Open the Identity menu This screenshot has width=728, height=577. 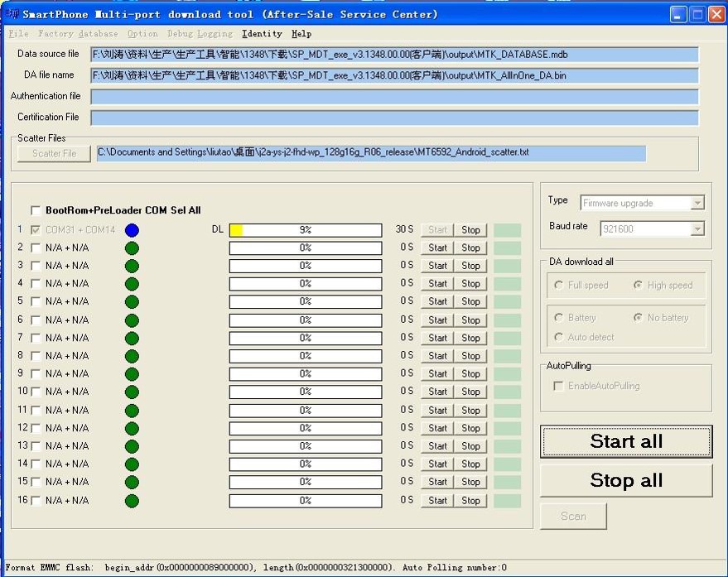tap(262, 33)
